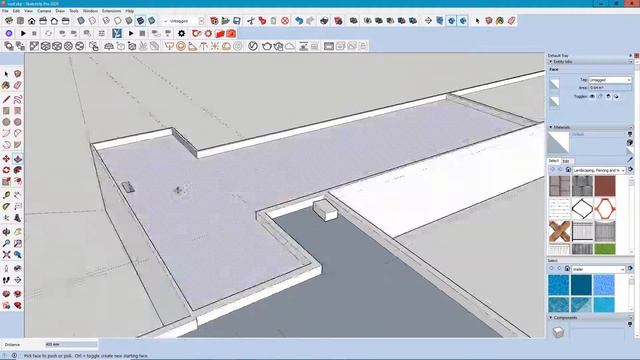The height and width of the screenshot is (360, 640).
Task: Click the Save disk icon in toolbar
Action: (x=237, y=20)
